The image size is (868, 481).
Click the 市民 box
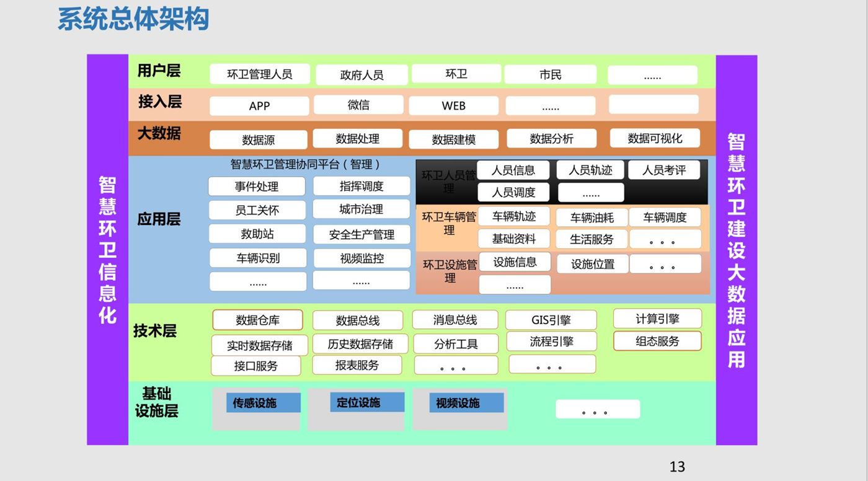551,74
